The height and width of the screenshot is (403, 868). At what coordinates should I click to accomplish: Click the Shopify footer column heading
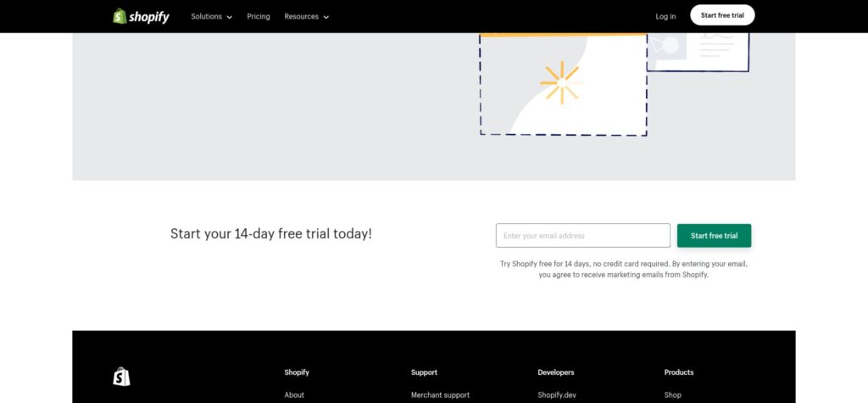click(297, 372)
